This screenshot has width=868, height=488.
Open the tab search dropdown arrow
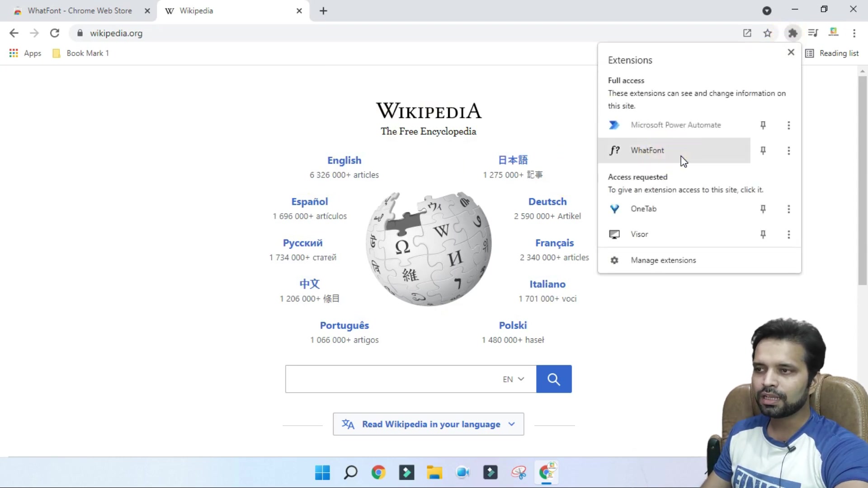767,11
